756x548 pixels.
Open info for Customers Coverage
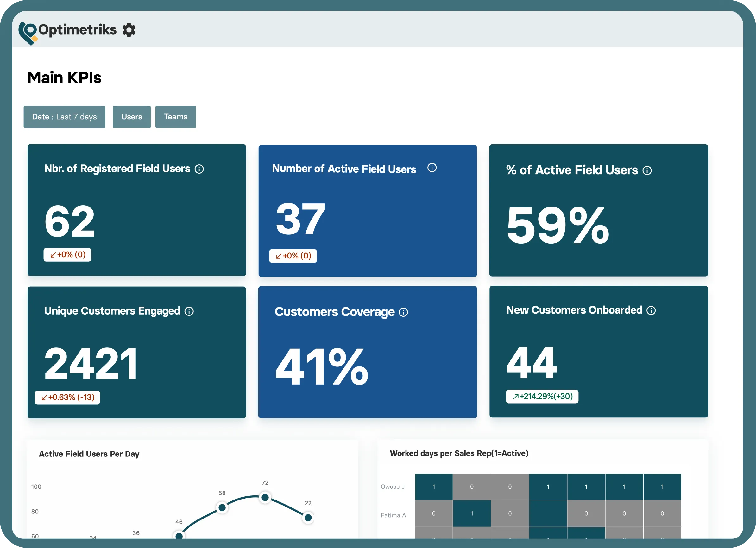pyautogui.click(x=403, y=312)
